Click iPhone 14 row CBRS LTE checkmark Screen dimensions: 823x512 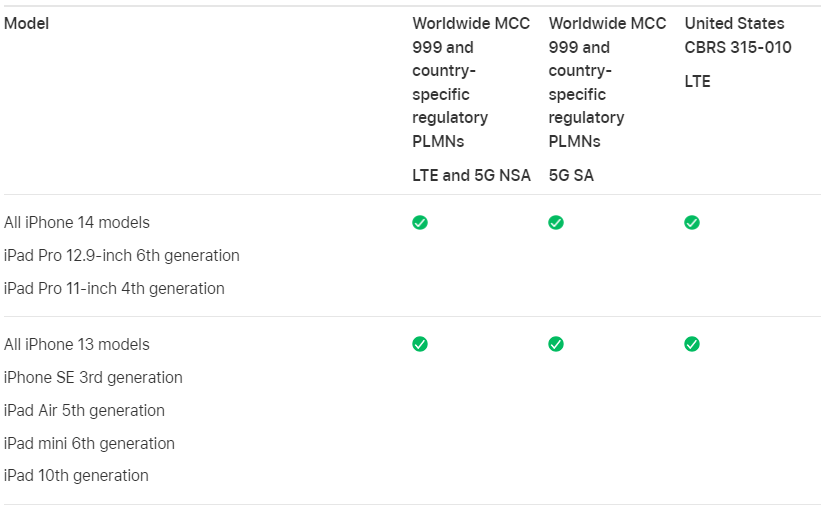coord(692,223)
